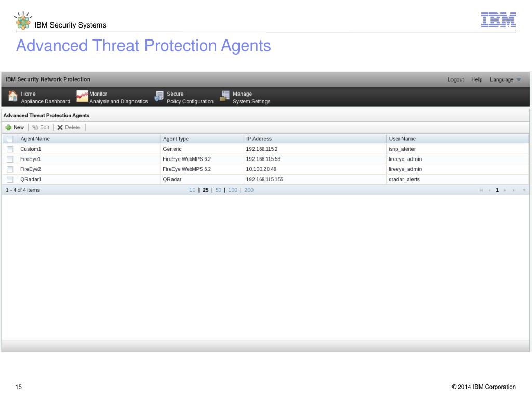Click the isnp_alerter user name
This screenshot has height=399, width=532.
(402, 149)
